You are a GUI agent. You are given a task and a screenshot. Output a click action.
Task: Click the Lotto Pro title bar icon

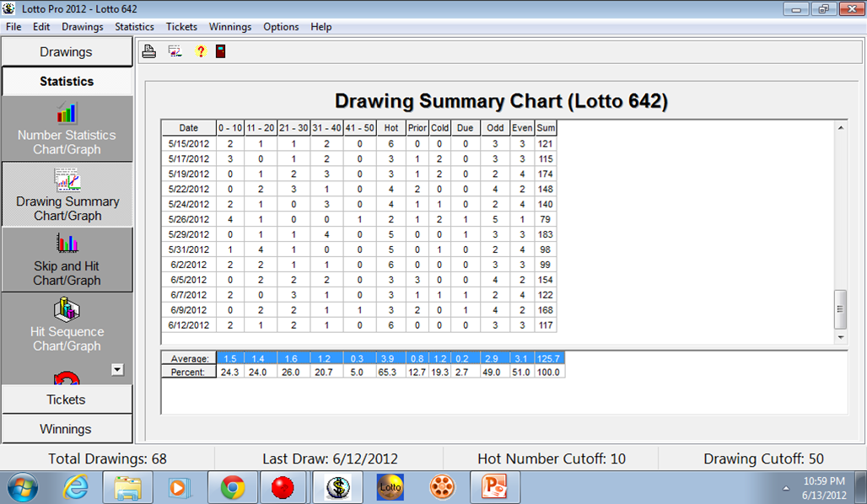click(x=8, y=8)
